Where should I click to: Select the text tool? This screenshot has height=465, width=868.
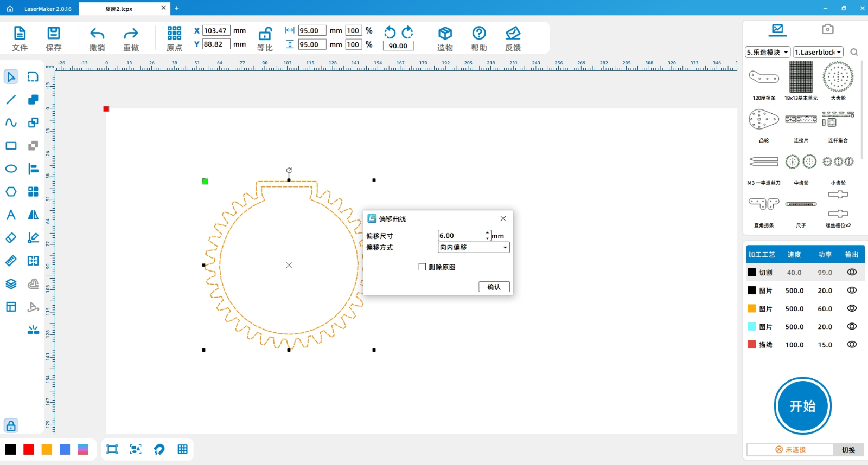(11, 215)
